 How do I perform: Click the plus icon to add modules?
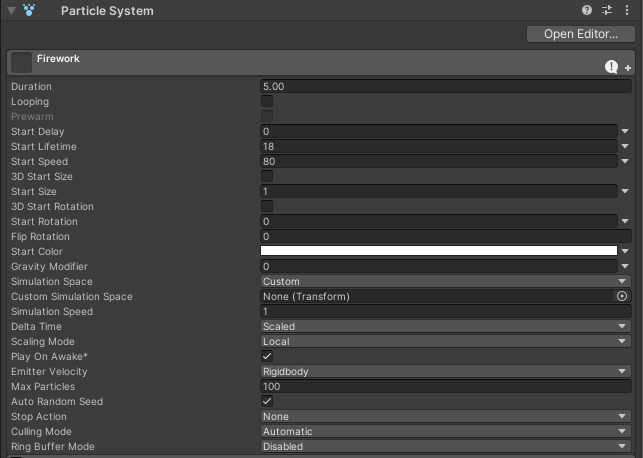pos(628,68)
